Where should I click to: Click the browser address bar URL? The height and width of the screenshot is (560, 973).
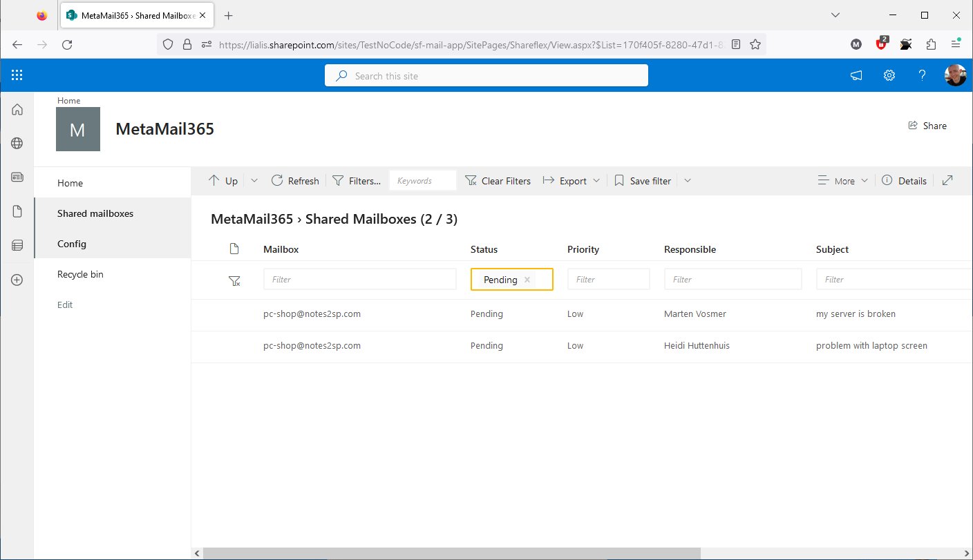471,44
